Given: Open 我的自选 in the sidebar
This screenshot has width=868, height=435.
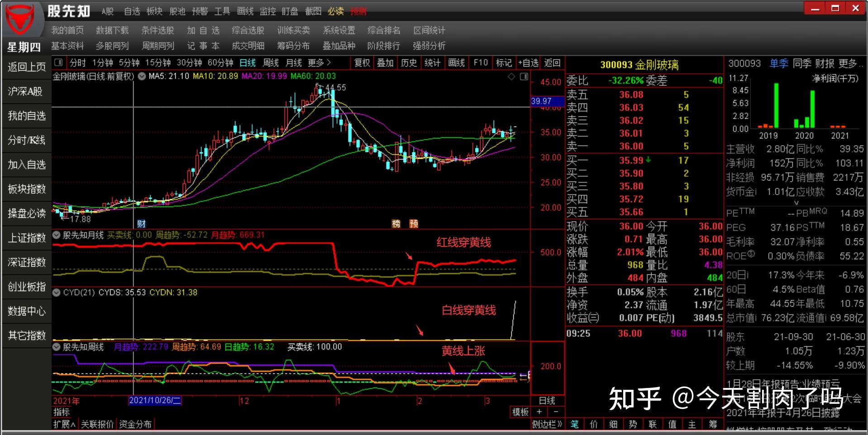Looking at the screenshot, I should pos(27,116).
